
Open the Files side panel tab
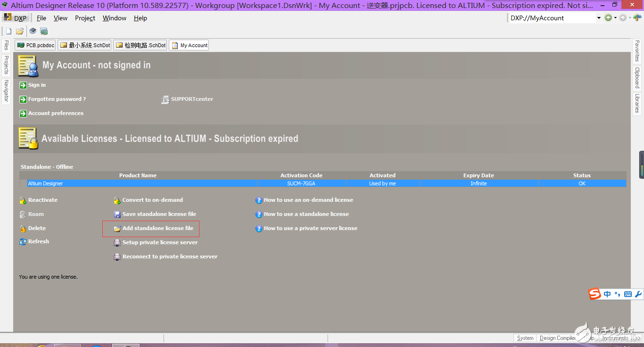pos(6,45)
